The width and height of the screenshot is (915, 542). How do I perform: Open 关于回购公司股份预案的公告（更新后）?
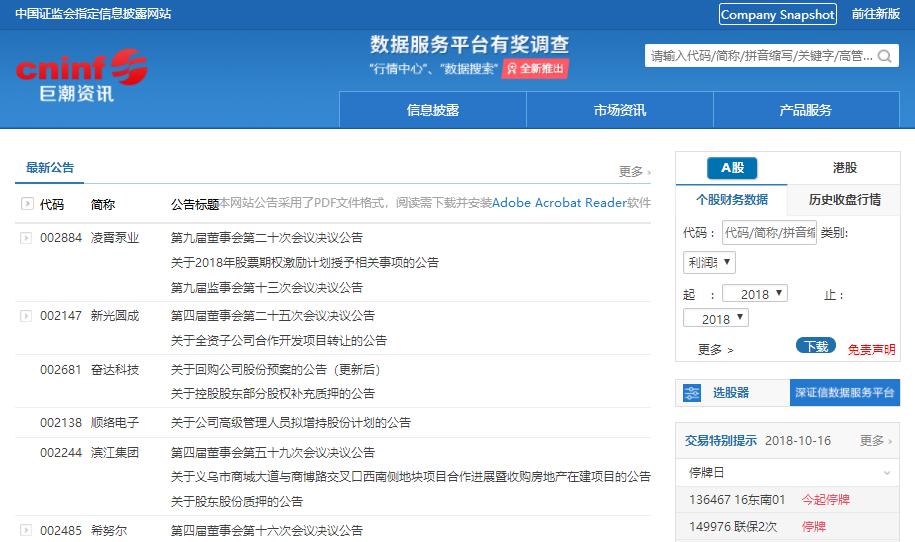(277, 369)
